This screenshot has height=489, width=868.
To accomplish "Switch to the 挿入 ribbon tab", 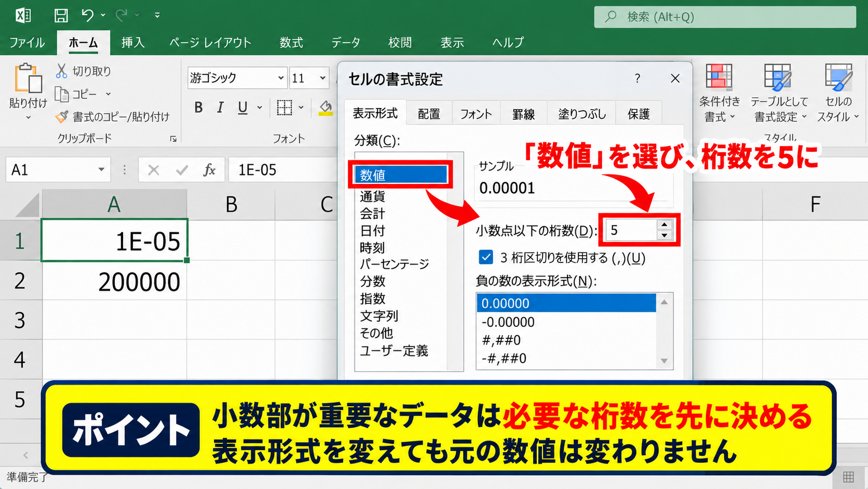I will (133, 43).
